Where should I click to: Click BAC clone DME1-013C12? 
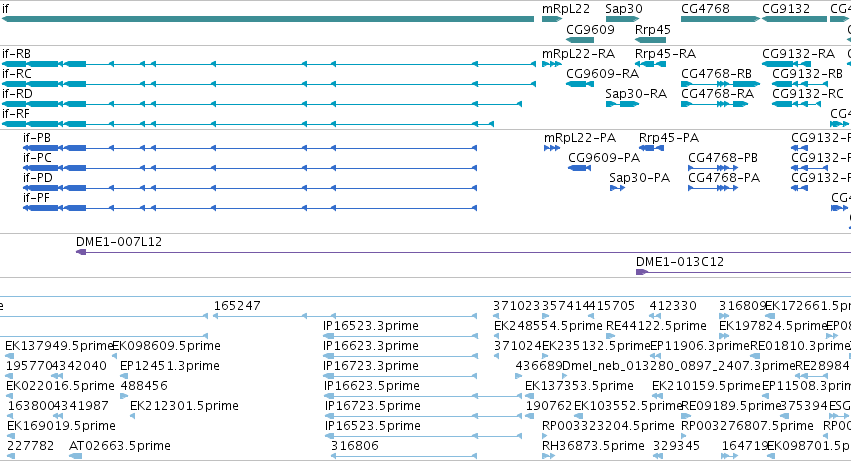pos(744,271)
